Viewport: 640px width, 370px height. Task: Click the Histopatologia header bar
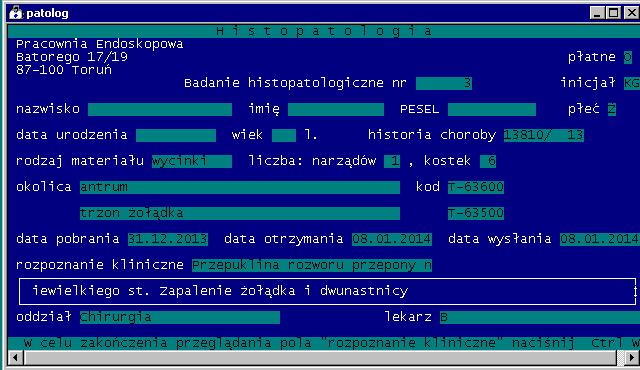click(x=324, y=31)
